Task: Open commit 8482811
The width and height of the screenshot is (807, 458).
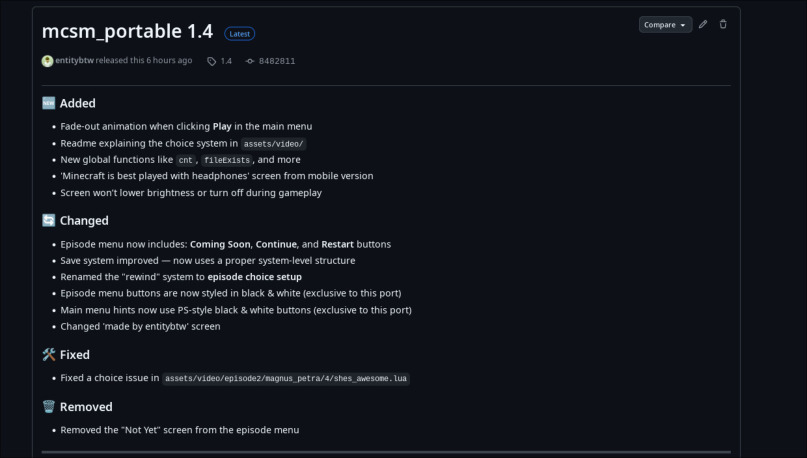Action: click(x=277, y=61)
